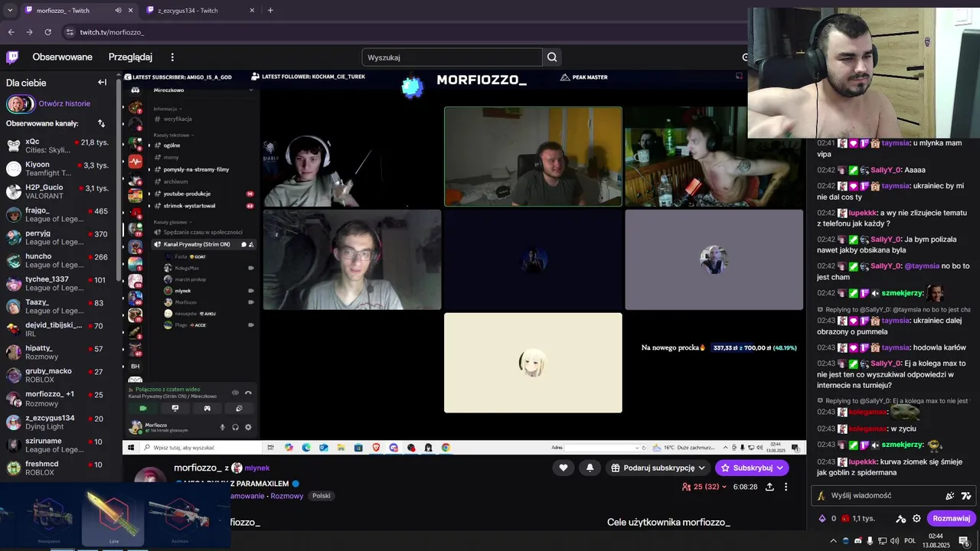This screenshot has width=980, height=551.
Task: Open site information icon in address bar
Action: pyautogui.click(x=70, y=32)
